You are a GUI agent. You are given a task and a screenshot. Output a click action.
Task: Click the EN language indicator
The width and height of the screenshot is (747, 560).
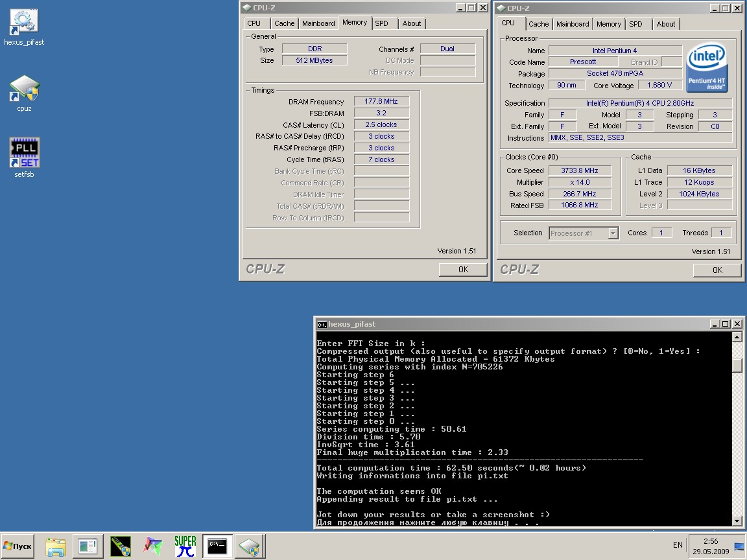(x=678, y=544)
